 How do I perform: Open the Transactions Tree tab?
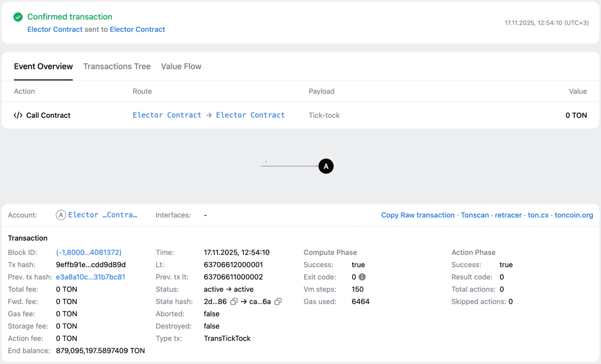[x=117, y=66]
